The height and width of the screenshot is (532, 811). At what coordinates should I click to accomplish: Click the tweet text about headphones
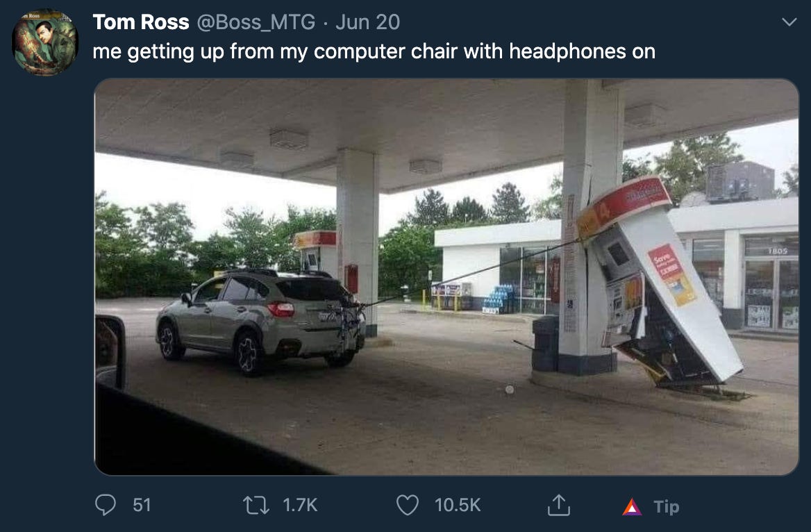click(374, 52)
